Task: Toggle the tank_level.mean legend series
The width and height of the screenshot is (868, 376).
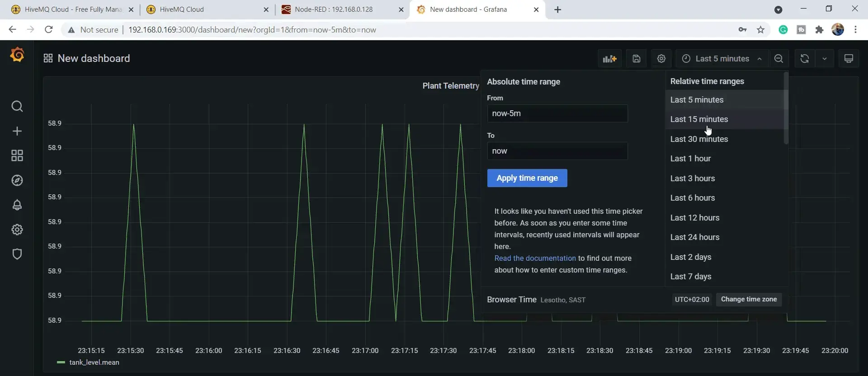Action: point(94,362)
